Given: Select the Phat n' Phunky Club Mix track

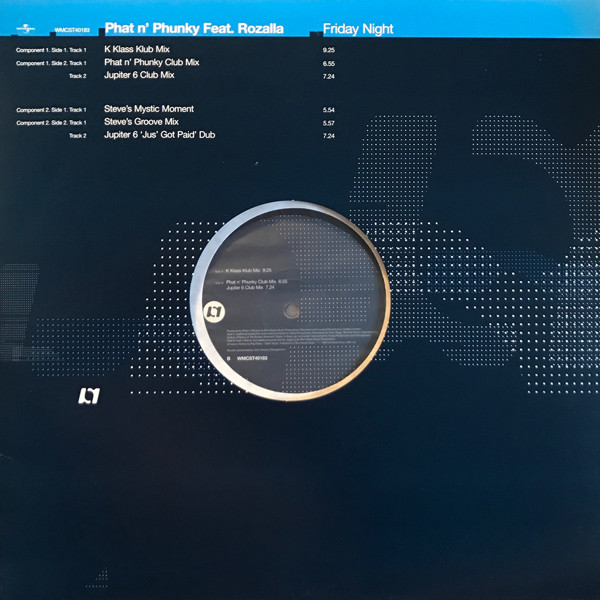Looking at the screenshot, I should click(157, 62).
